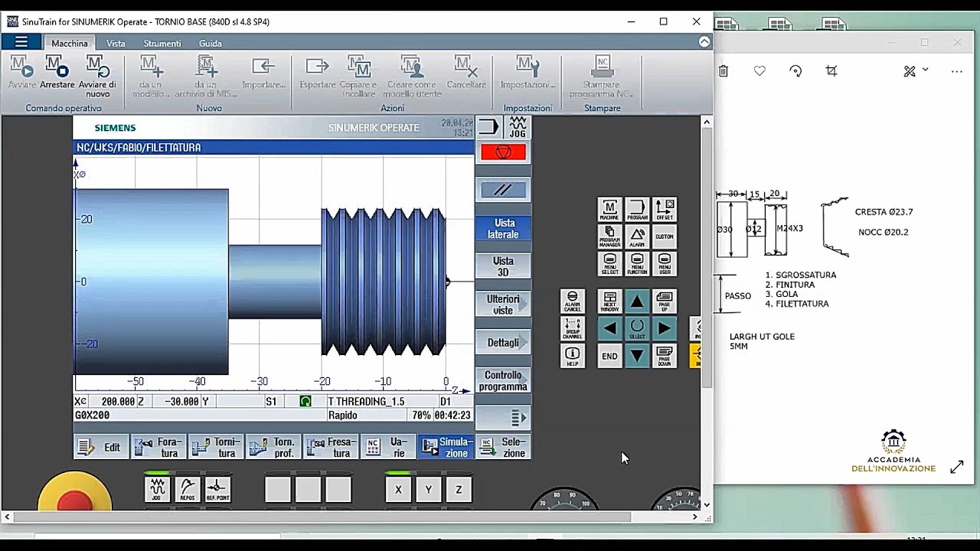Screen dimensions: 980x551
Task: Select the Vista laterale view softkey
Action: point(502,229)
